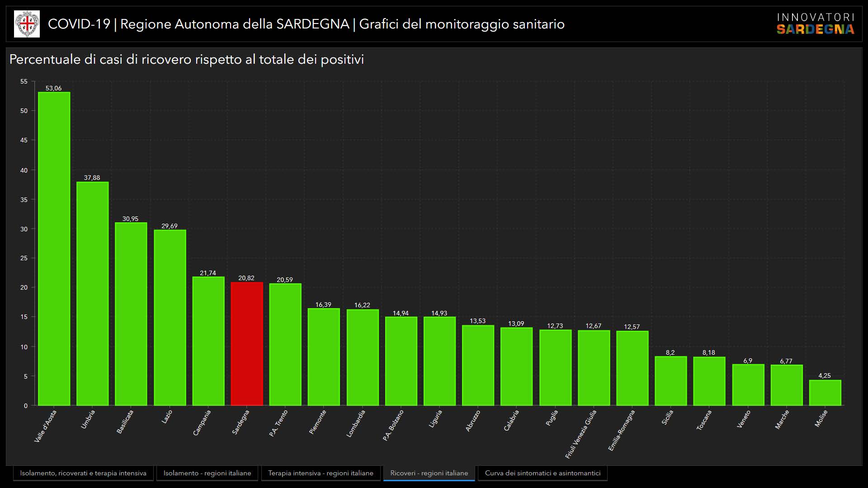Open the Isolamento, ricoverati e terapia intensiva tab
This screenshot has height=488, width=868.
(83, 473)
